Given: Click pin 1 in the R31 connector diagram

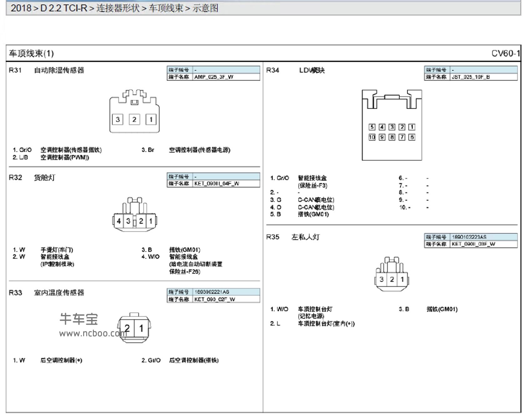Looking at the screenshot, I should pyautogui.click(x=151, y=119).
